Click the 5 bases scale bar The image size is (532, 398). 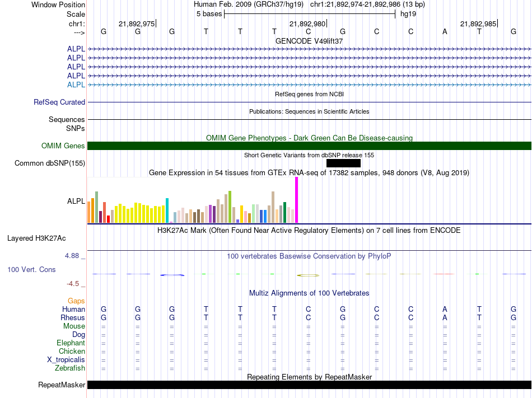point(310,14)
